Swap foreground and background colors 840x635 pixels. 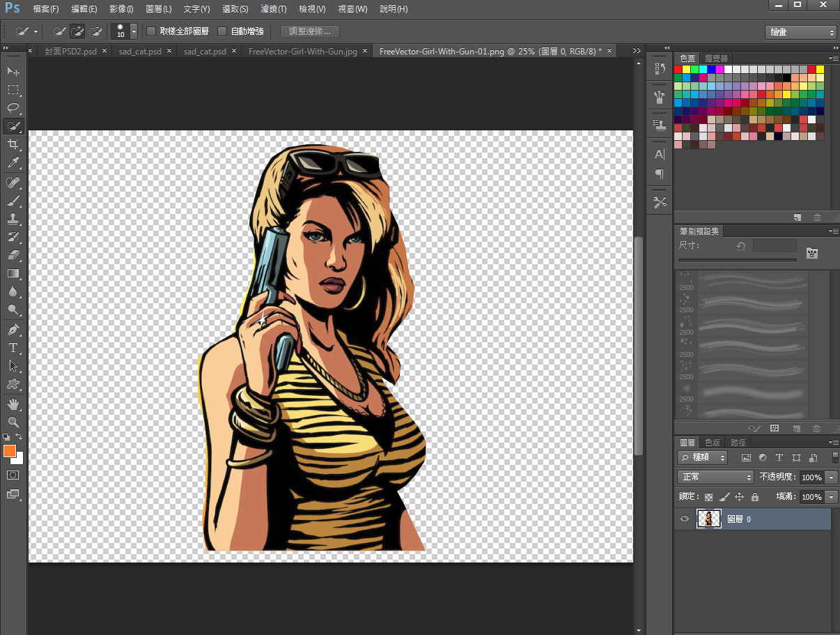coord(20,437)
